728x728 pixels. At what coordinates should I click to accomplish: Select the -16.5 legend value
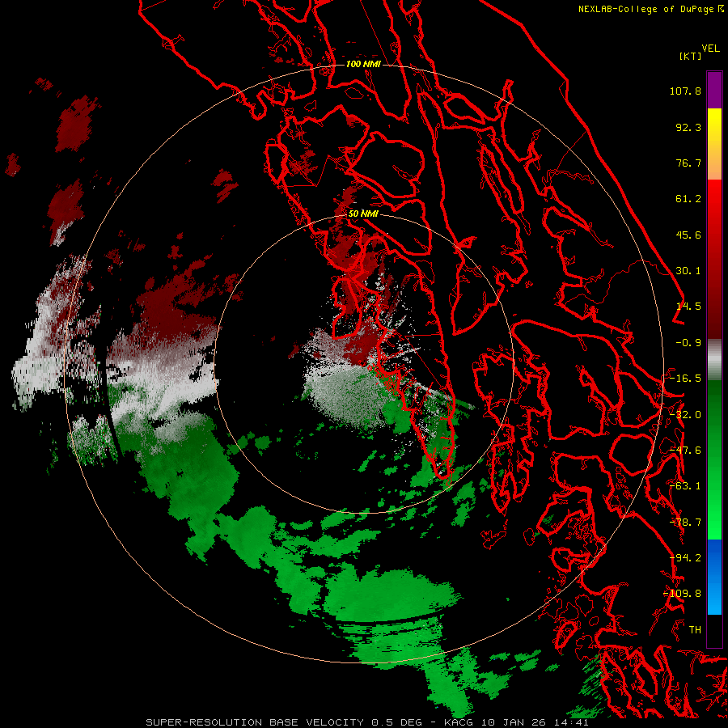[x=685, y=379]
